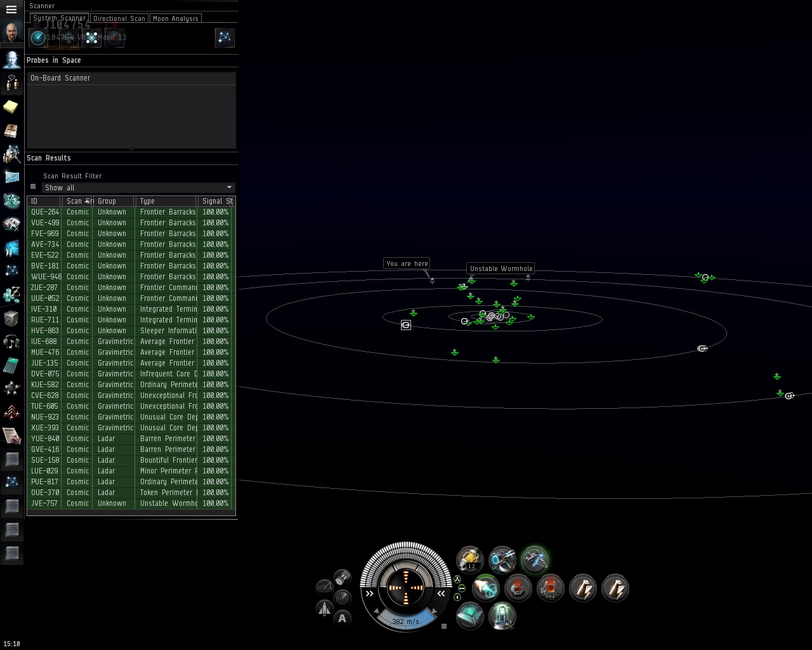The width and height of the screenshot is (812, 650).
Task: Switch to the Moon Analysis tab
Action: (176, 18)
